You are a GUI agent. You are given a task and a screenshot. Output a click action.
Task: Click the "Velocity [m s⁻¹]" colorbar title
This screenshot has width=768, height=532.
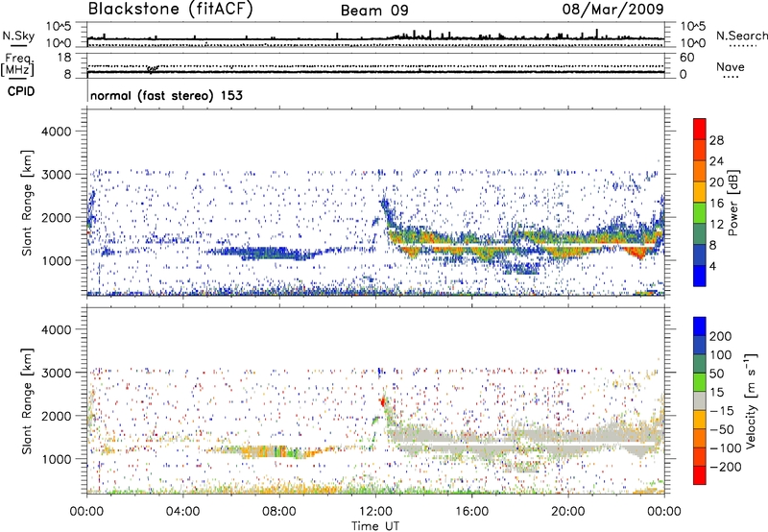tap(751, 400)
